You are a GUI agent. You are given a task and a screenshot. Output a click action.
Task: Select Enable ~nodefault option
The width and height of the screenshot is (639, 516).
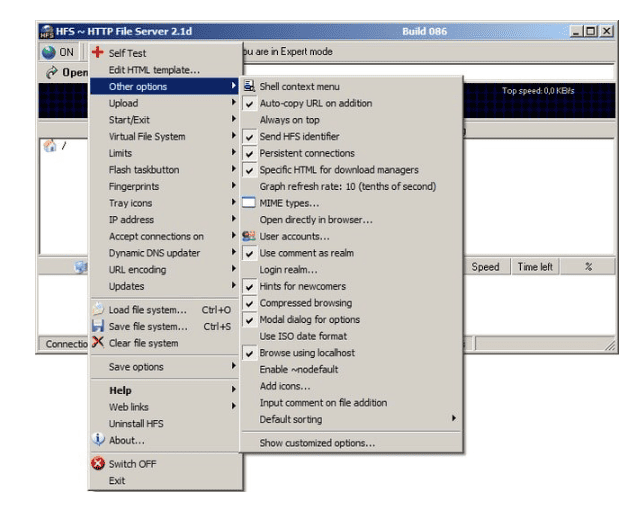(x=352, y=369)
